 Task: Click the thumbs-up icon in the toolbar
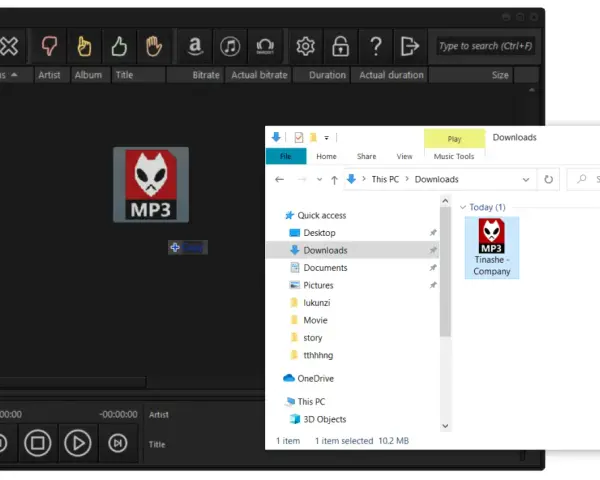[119, 46]
